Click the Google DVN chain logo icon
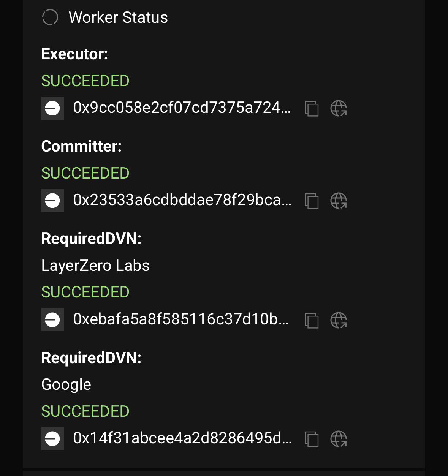 52,439
